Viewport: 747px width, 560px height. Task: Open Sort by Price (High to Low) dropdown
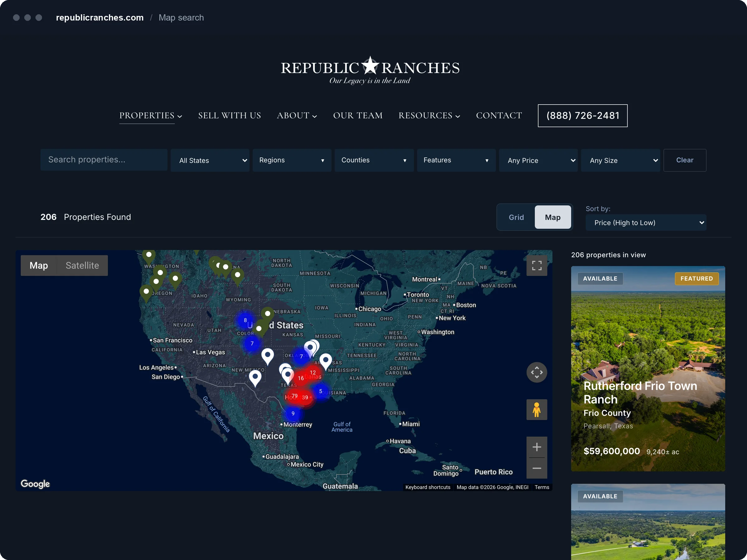point(646,222)
